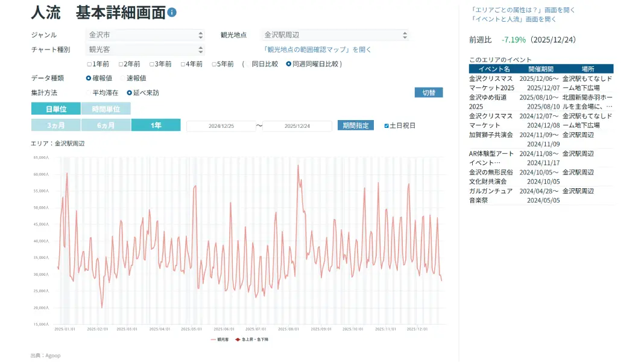
Task: Click the -7.19% week-over-week value
Action: click(513, 40)
